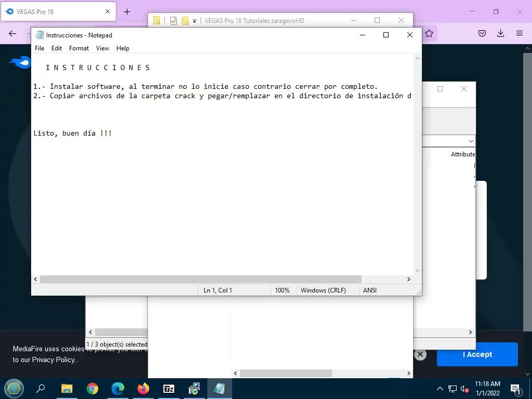The height and width of the screenshot is (399, 532).
Task: Switch to Notepad in taskbar
Action: 220,389
